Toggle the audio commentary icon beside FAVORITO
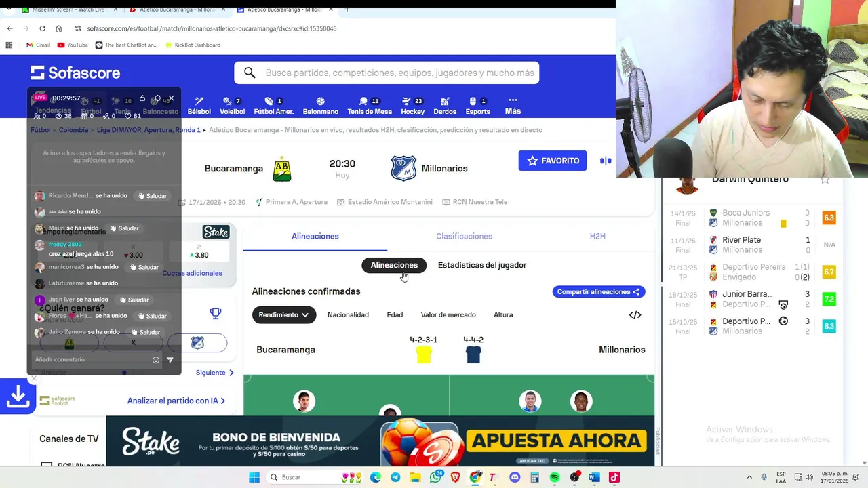The width and height of the screenshot is (868, 488). [x=606, y=161]
